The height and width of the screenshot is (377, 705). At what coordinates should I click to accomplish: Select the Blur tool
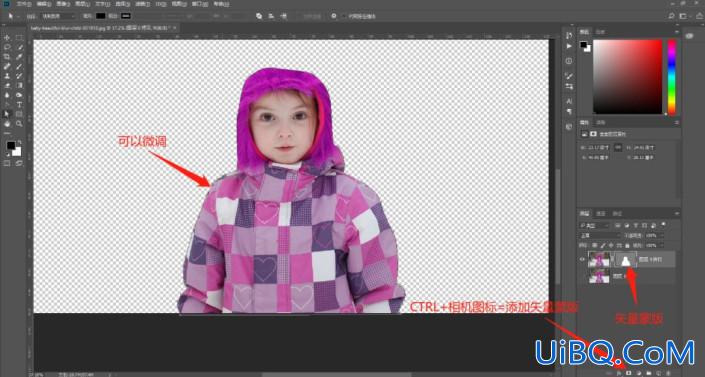click(x=7, y=95)
